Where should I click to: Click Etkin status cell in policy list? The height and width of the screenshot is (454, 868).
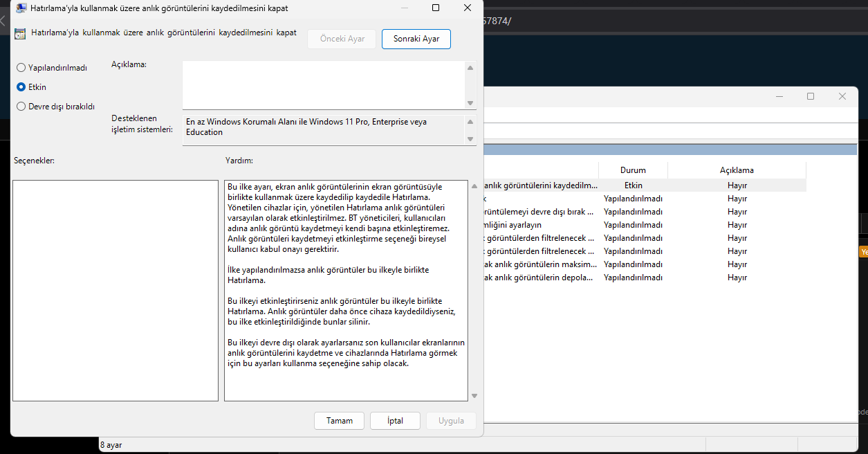pos(633,185)
